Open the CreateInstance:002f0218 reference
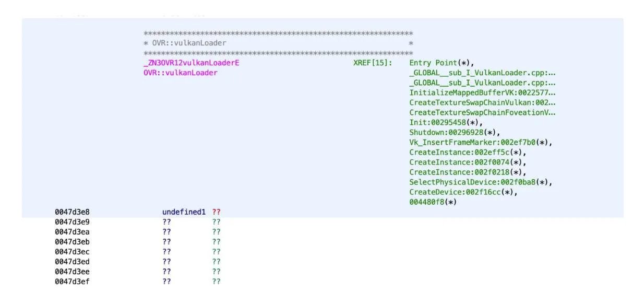Viewport: 644px width, 304px height. [x=468, y=172]
